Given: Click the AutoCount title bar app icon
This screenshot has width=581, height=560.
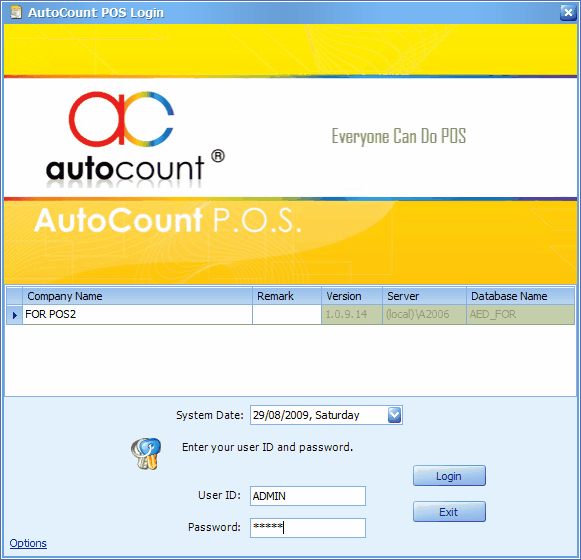Looking at the screenshot, I should tap(16, 12).
